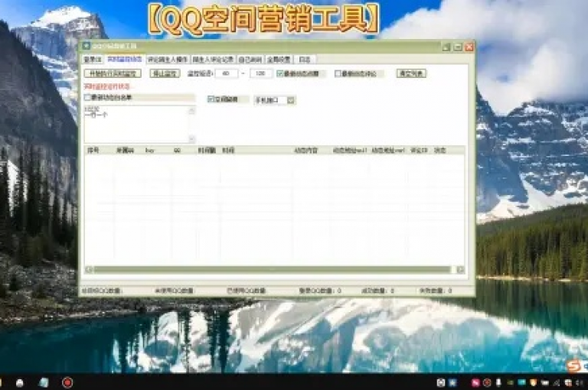Image resolution: width=588 pixels, height=390 pixels.
Task: Uncheck the latest-post like checkbox
Action: (x=279, y=73)
